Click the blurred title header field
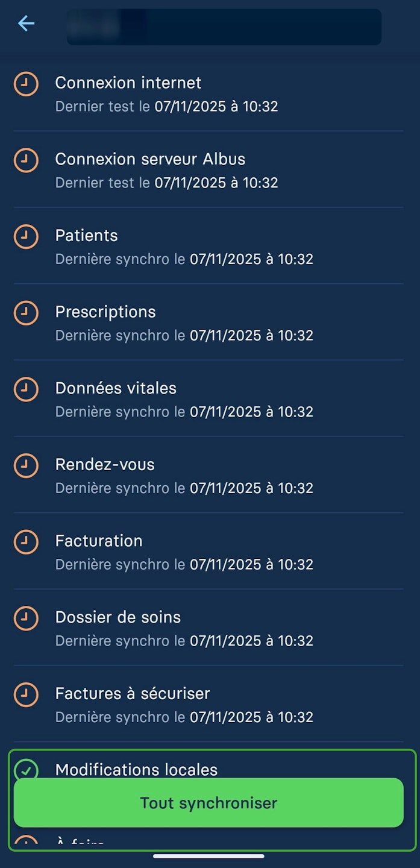Image resolution: width=420 pixels, height=868 pixels. point(224,27)
